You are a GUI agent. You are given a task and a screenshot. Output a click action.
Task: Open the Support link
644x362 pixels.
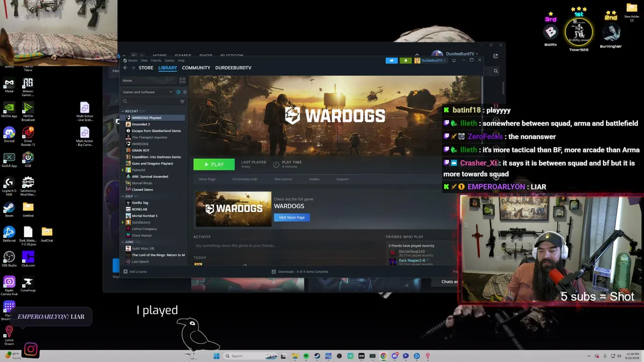(x=342, y=179)
